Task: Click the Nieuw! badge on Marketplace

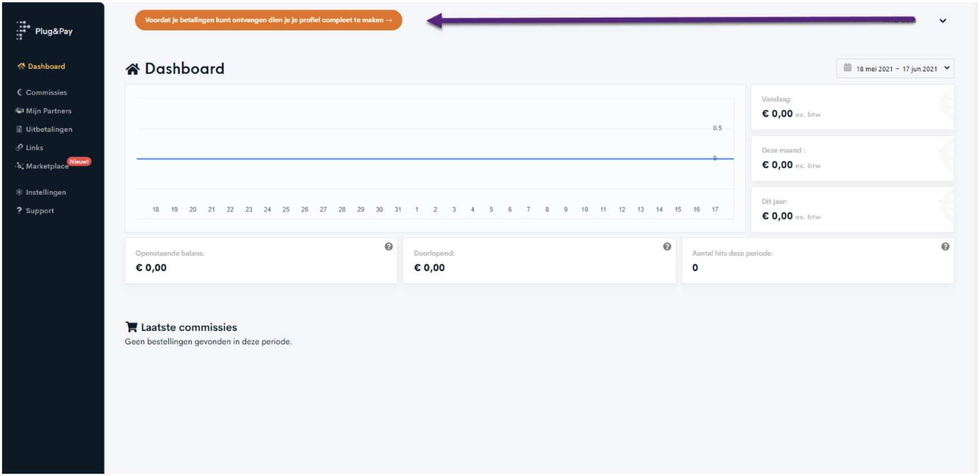Action: click(x=79, y=162)
